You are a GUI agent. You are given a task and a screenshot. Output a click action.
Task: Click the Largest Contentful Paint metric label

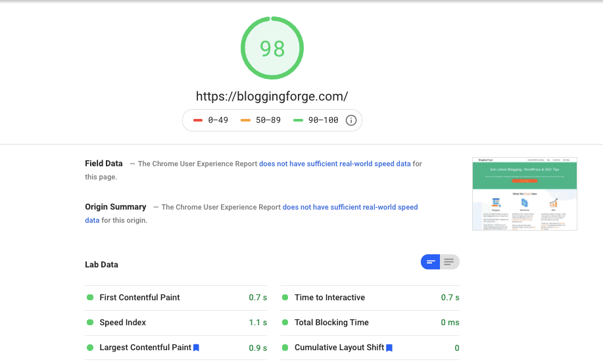click(145, 348)
